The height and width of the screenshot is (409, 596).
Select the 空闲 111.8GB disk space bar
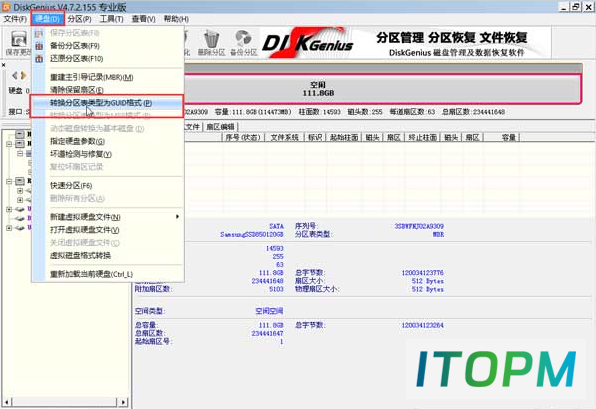382,89
